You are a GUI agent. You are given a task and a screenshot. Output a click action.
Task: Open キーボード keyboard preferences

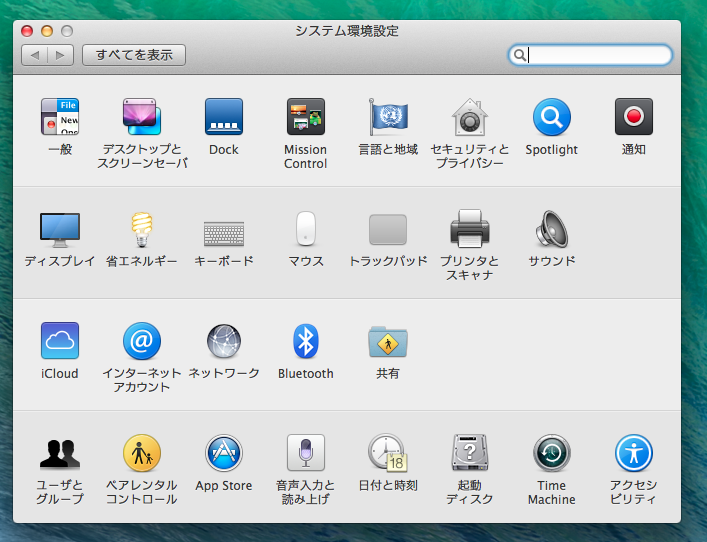[224, 234]
